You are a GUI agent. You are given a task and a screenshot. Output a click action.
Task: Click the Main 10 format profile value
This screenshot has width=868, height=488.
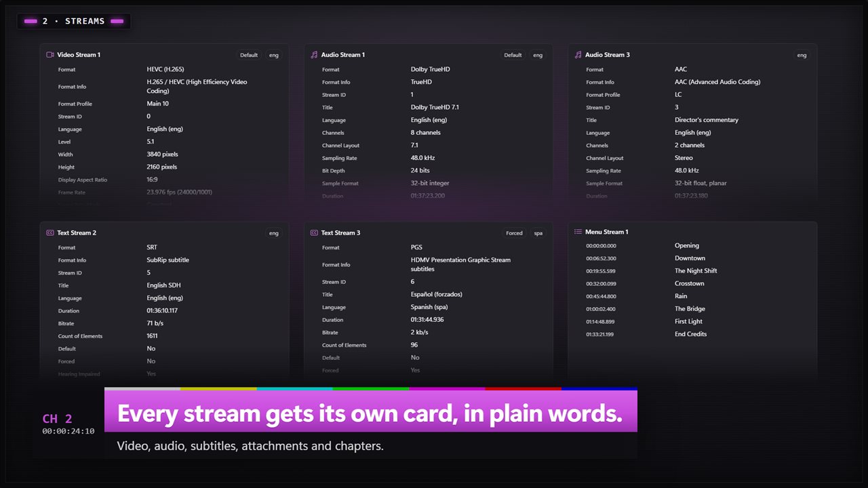pos(158,104)
